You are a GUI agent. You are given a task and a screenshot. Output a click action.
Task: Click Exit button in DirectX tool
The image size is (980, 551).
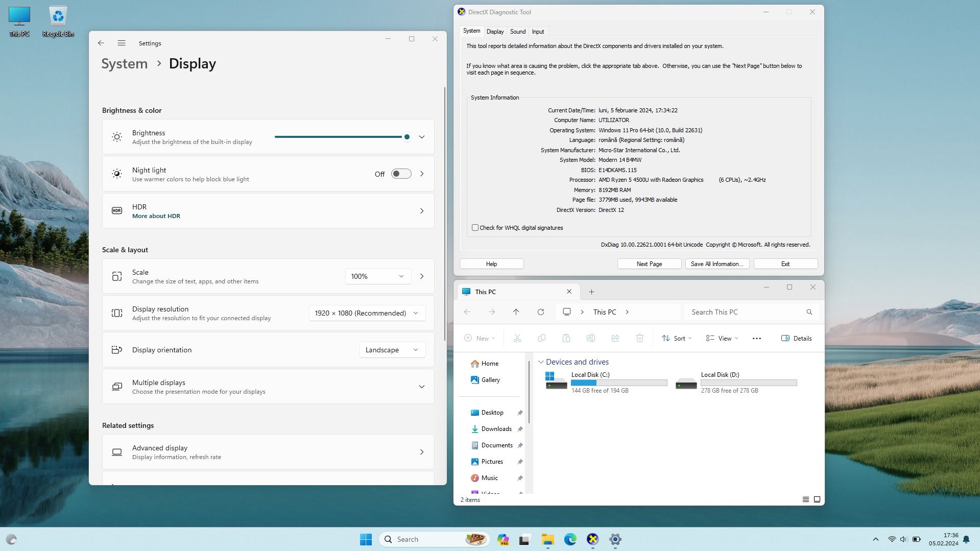(785, 264)
